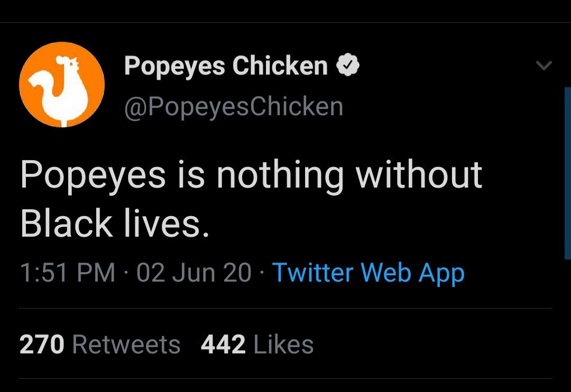This screenshot has height=392, width=571.
Task: Click the verified checkmark badge
Action: coord(349,66)
